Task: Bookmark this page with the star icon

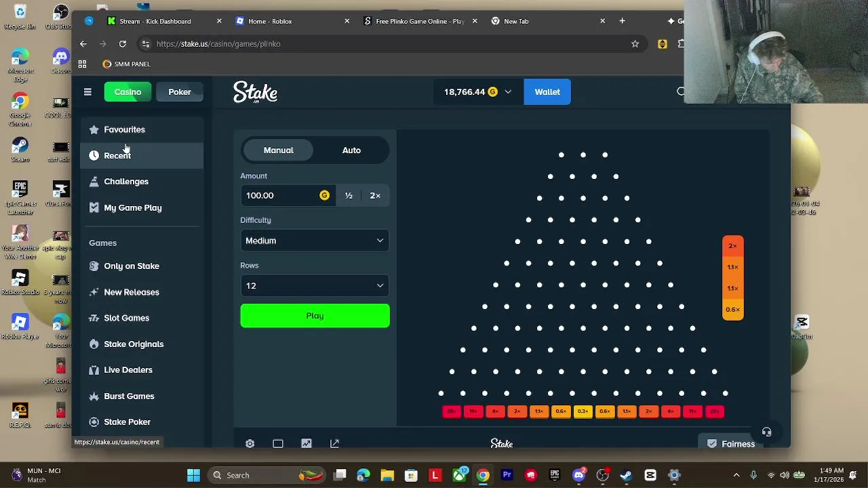Action: [635, 43]
